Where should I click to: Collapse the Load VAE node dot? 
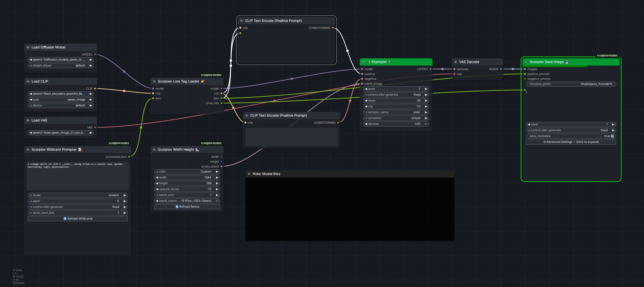point(28,120)
